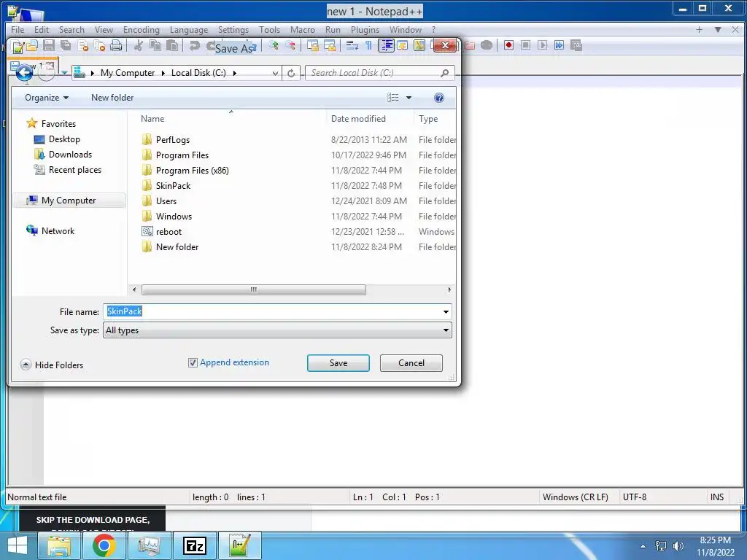
Task: Open the Windows Start button
Action: [x=18, y=545]
